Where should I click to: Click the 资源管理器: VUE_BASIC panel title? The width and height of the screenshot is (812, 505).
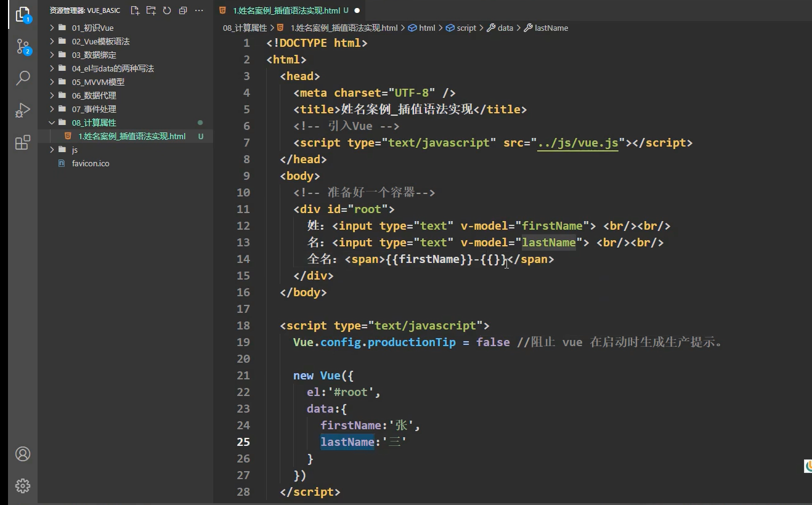[85, 10]
